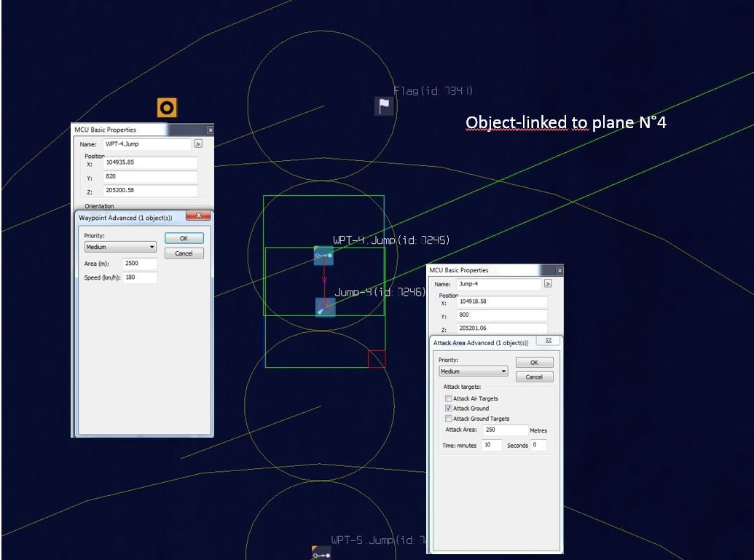
Task: Select the orange airfield circle icon
Action: pyautogui.click(x=167, y=108)
